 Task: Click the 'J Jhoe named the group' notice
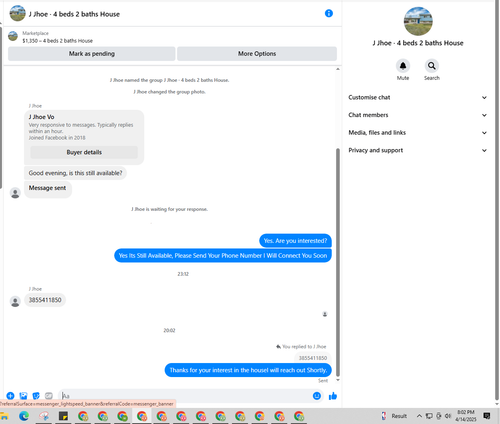[x=169, y=80]
